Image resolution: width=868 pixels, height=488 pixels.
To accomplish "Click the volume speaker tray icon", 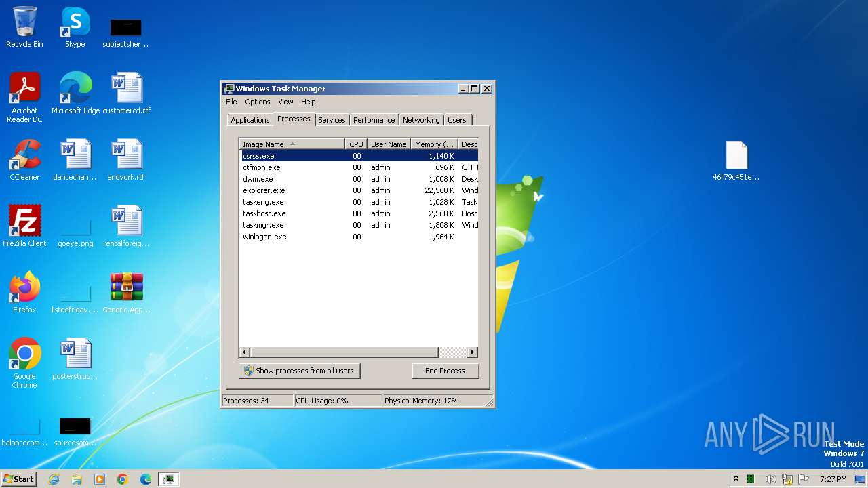I will 770,479.
